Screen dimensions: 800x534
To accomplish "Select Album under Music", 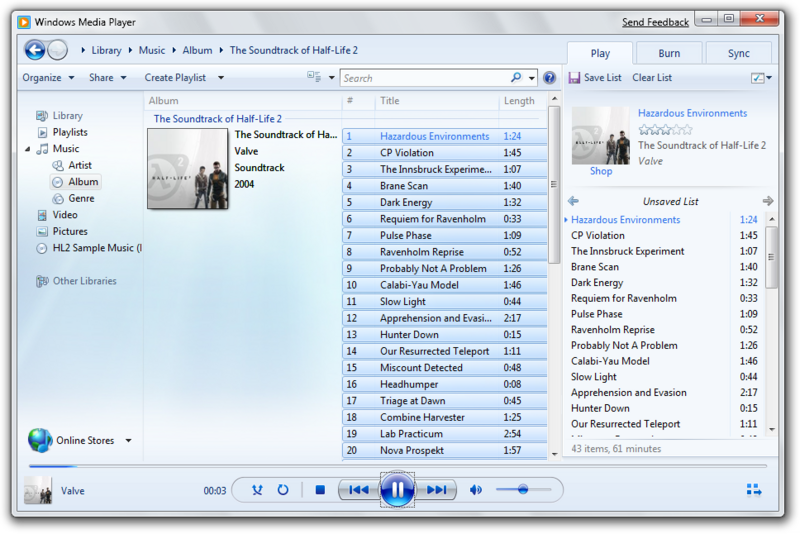I will coord(83,182).
